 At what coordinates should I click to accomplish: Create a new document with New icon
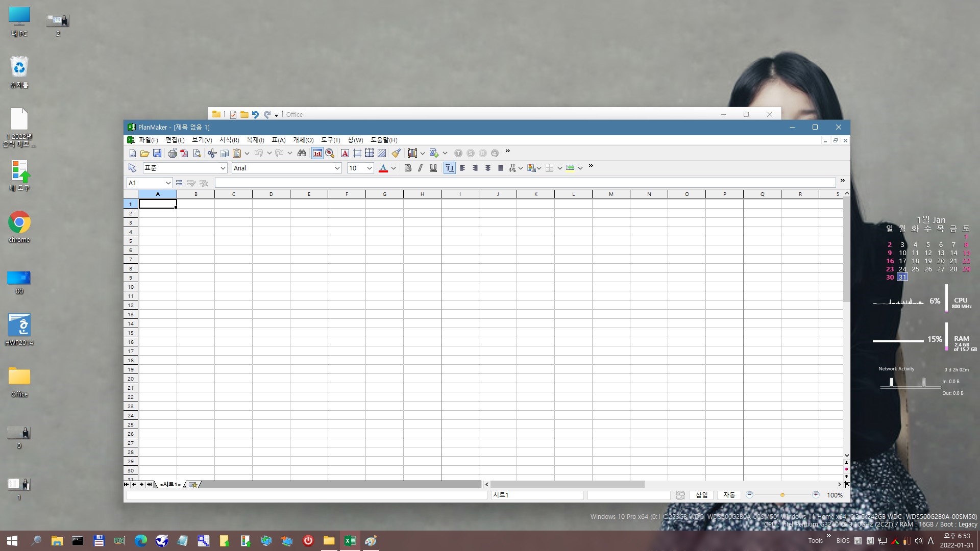click(x=133, y=153)
